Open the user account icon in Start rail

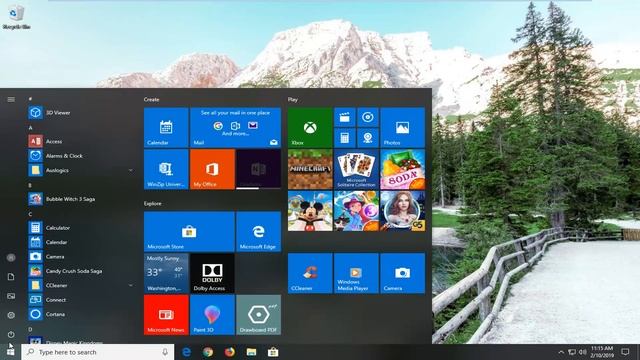[x=11, y=258]
